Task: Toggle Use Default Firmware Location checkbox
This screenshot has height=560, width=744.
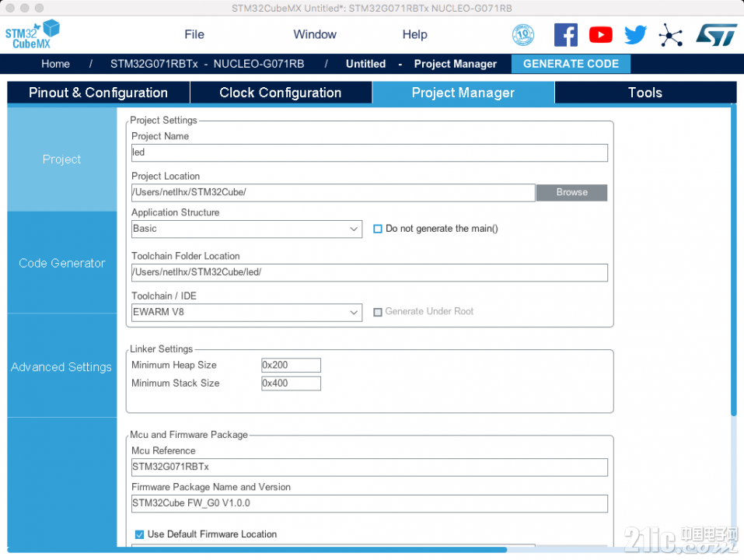Action: tap(139, 535)
